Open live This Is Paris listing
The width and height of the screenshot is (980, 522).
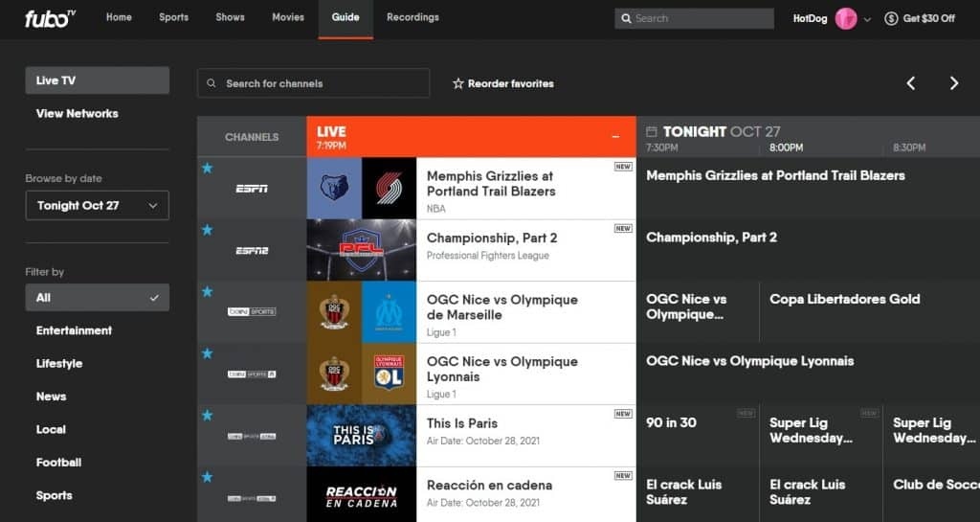tap(526, 436)
